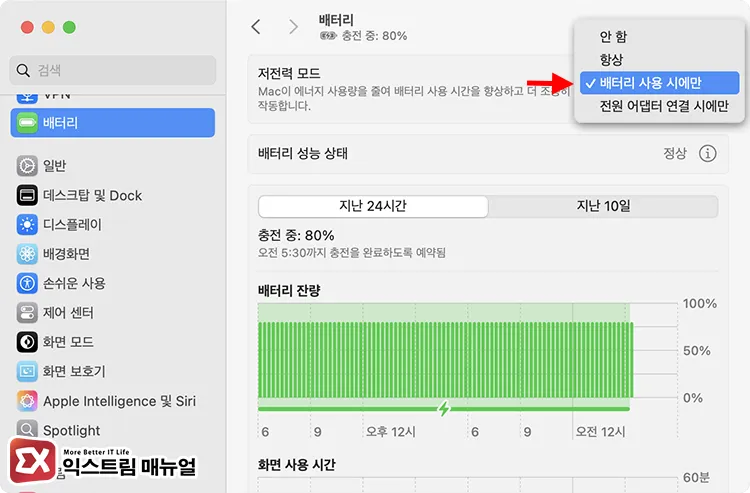Click the search magnifier icon in search field

point(23,70)
